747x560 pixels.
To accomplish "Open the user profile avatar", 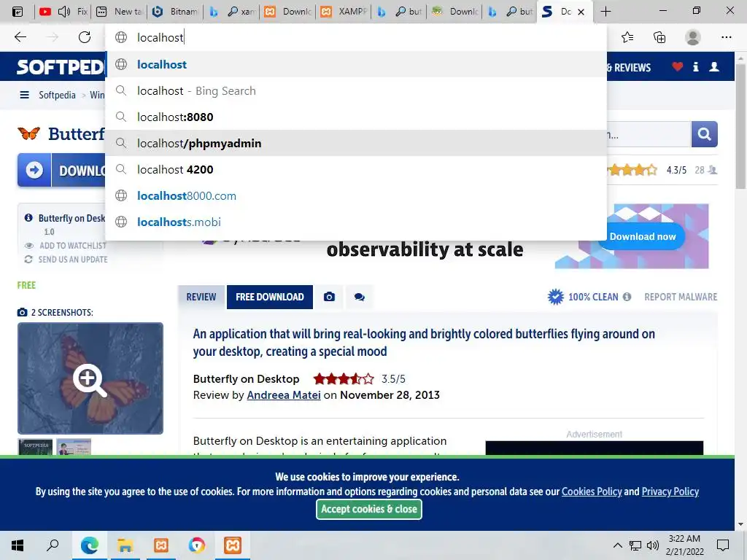I will [692, 37].
